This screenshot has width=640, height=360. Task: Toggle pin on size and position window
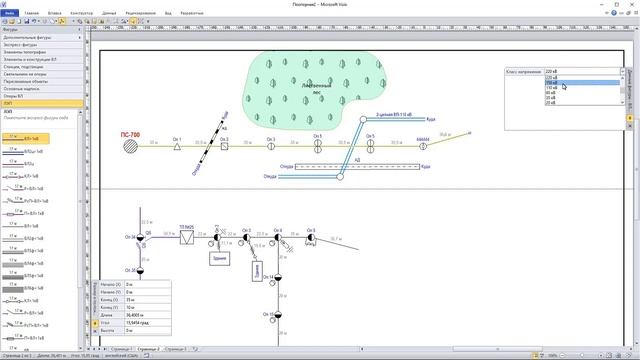pos(95,323)
